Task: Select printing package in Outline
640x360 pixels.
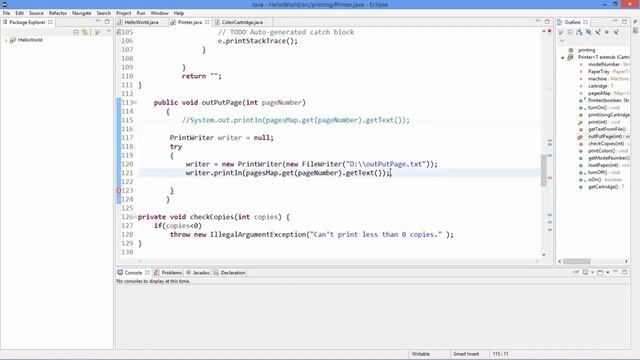Action: [587, 50]
